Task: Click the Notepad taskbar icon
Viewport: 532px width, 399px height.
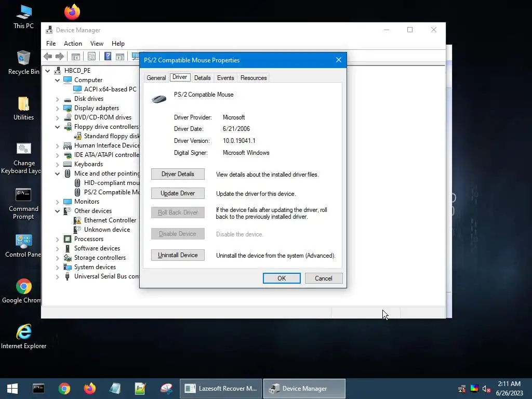Action: pos(115,389)
